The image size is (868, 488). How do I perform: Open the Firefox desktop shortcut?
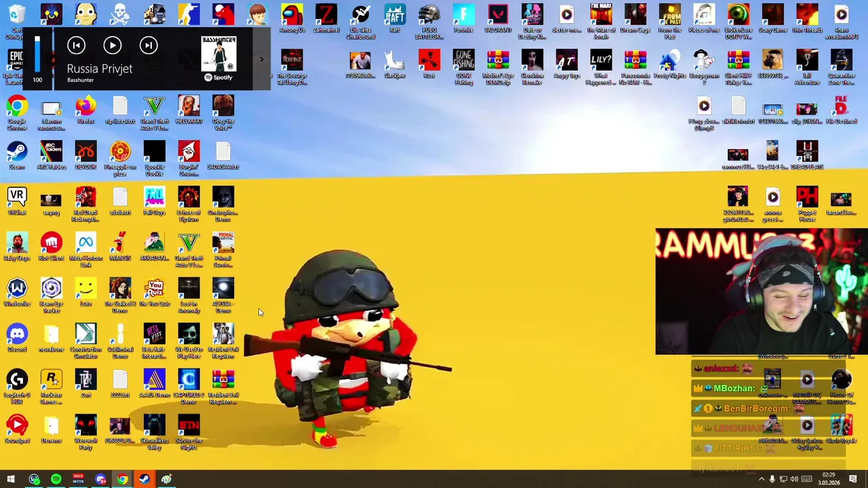85,111
